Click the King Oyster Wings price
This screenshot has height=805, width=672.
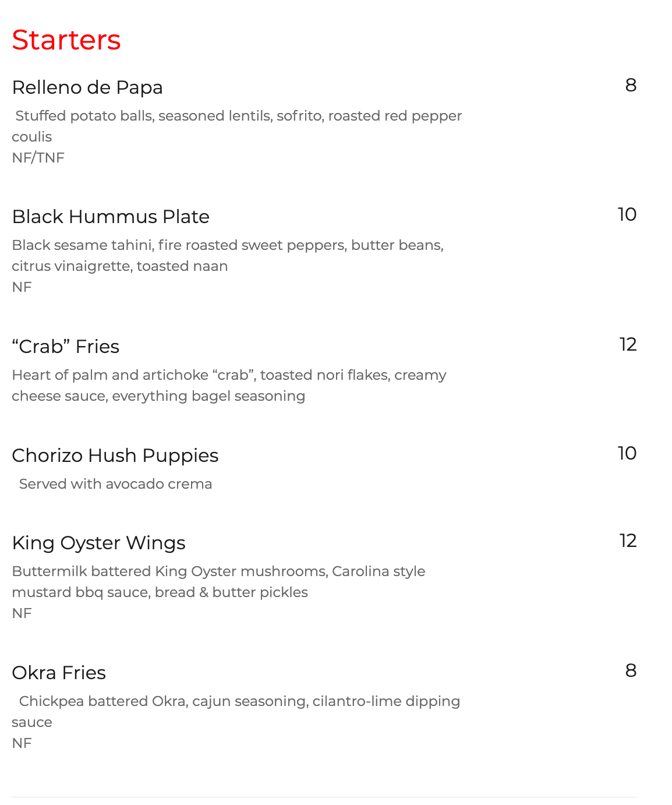click(628, 541)
